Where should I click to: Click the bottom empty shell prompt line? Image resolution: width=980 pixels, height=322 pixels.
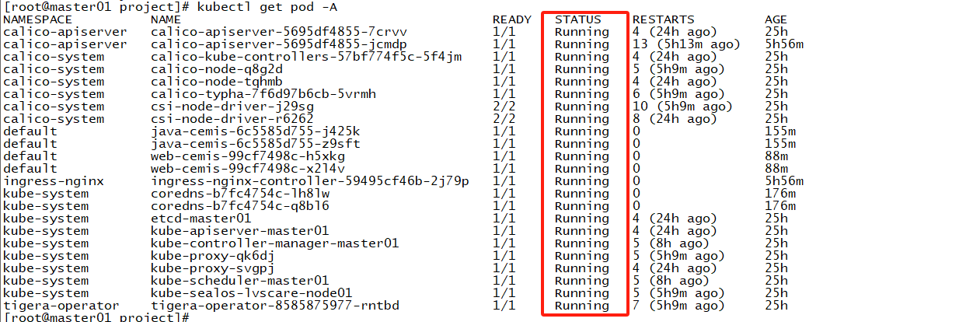point(96,317)
